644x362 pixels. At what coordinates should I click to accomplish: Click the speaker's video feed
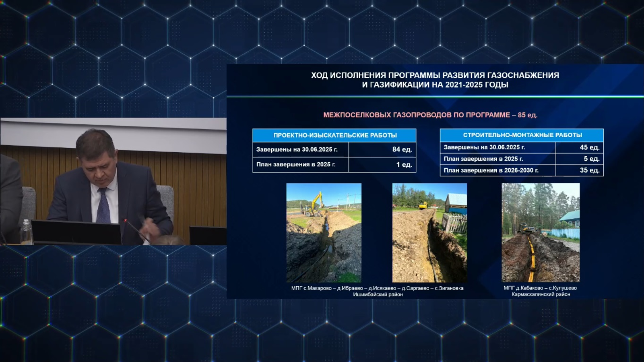pos(113,181)
